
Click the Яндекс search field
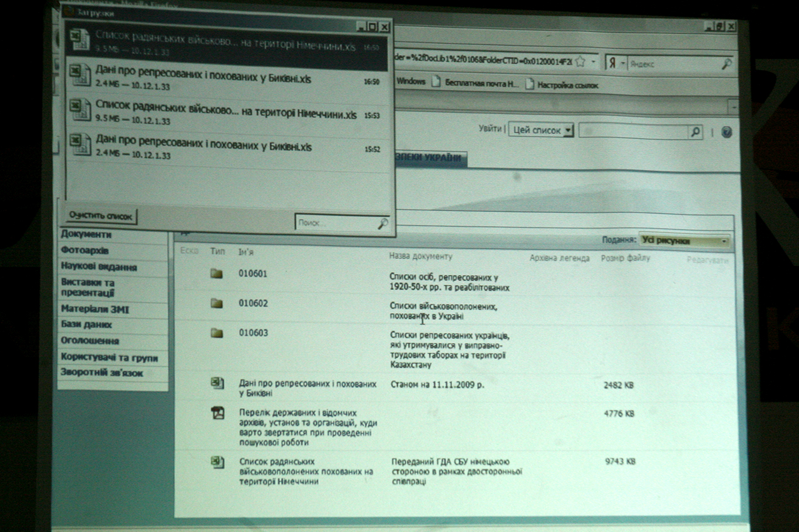click(674, 64)
